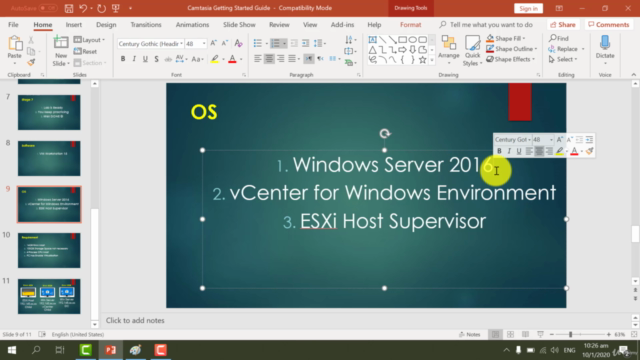
Task: Switch to Slide Sorter view
Action: (x=510, y=334)
